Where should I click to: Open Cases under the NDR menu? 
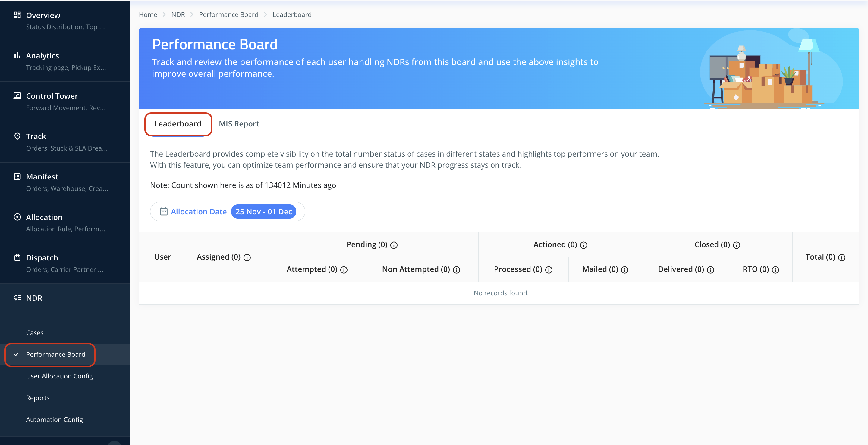click(35, 333)
